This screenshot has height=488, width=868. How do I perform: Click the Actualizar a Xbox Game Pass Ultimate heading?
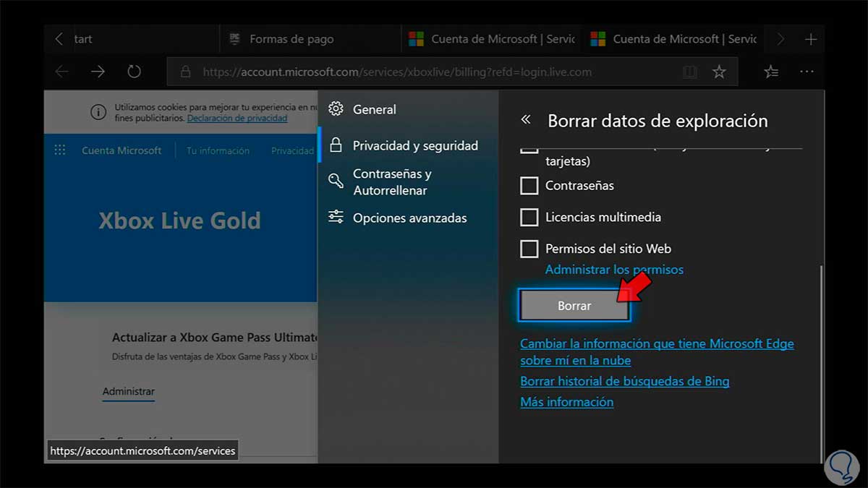[215, 337]
